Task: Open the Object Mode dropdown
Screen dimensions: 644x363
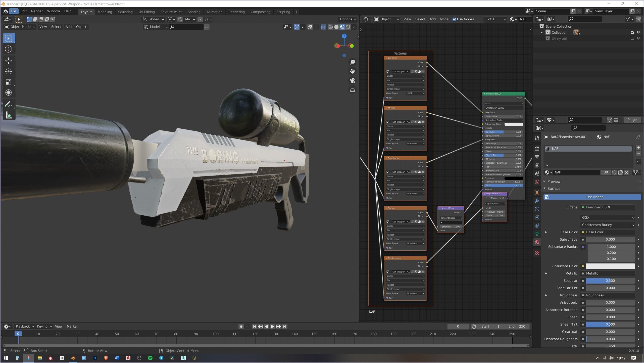Action: click(x=20, y=27)
